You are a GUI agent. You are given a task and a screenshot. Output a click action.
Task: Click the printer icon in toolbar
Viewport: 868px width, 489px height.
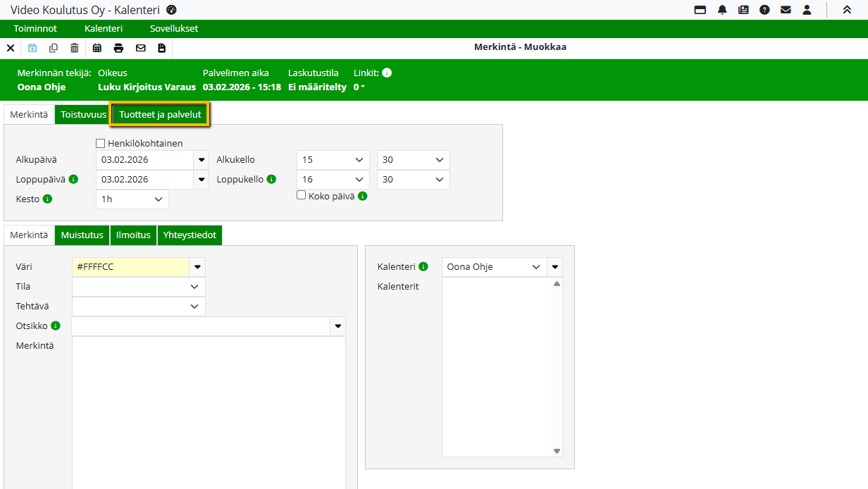pyautogui.click(x=118, y=48)
